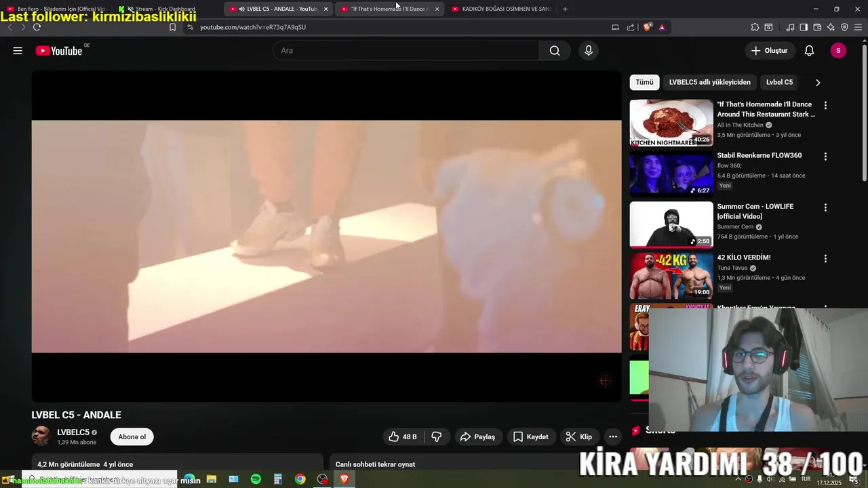Open browser main menu hamburger

(x=858, y=27)
